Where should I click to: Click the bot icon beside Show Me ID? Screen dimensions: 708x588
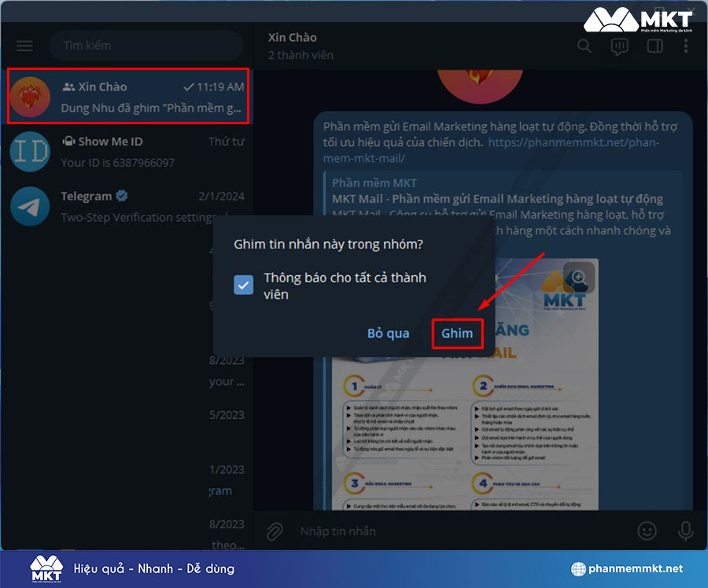click(68, 141)
